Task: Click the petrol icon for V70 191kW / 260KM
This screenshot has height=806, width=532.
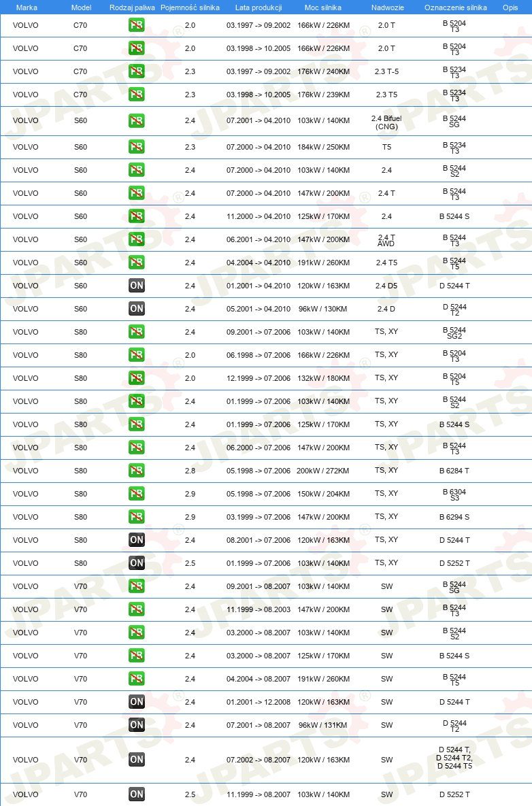Action: (x=136, y=679)
